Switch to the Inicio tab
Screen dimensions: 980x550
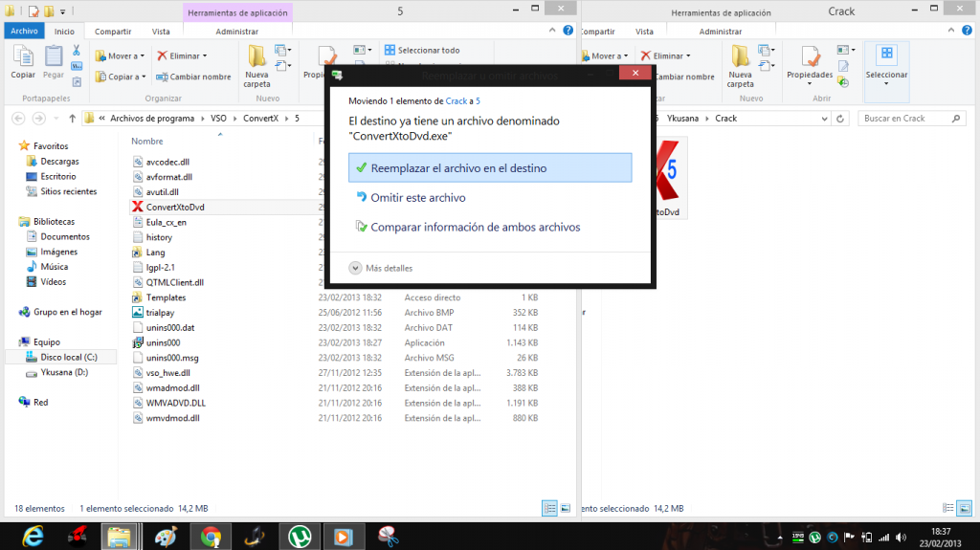[x=64, y=32]
